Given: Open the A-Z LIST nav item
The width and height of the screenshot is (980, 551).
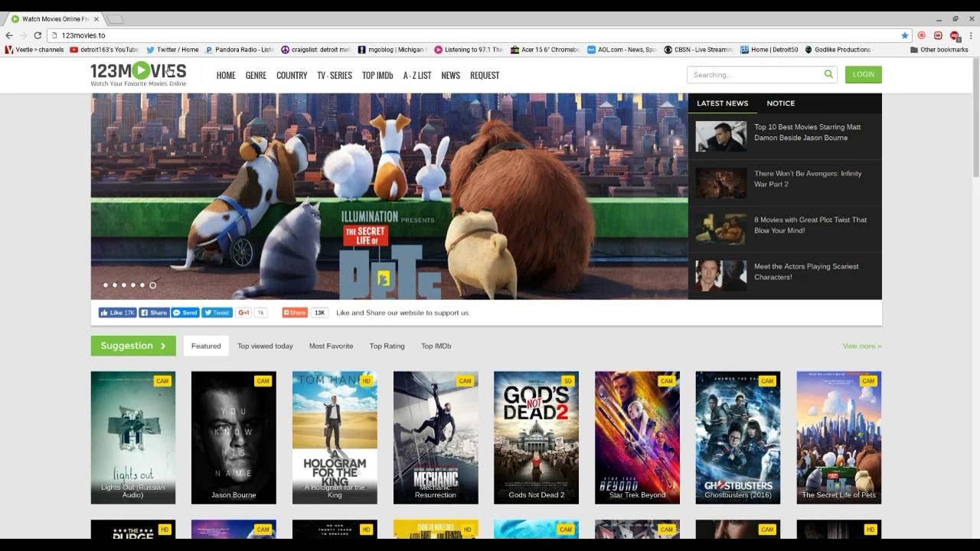Looking at the screenshot, I should (417, 75).
